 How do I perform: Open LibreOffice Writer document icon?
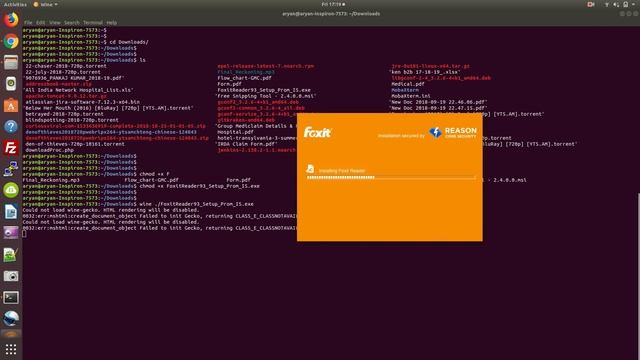[x=11, y=212]
